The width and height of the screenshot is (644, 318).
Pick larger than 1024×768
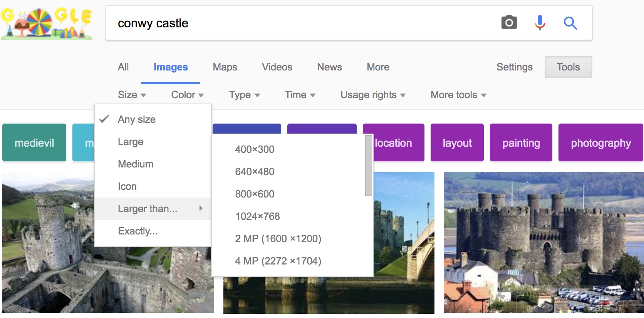(x=288, y=216)
